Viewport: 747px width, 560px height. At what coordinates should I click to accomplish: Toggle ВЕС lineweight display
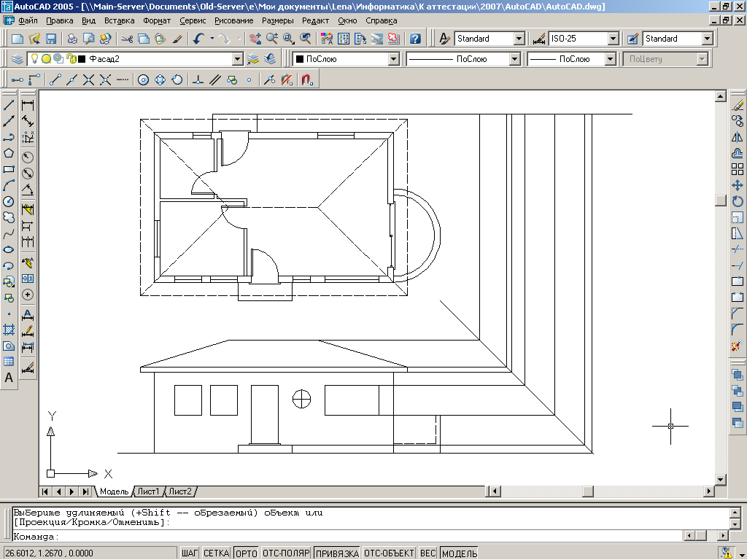[427, 553]
